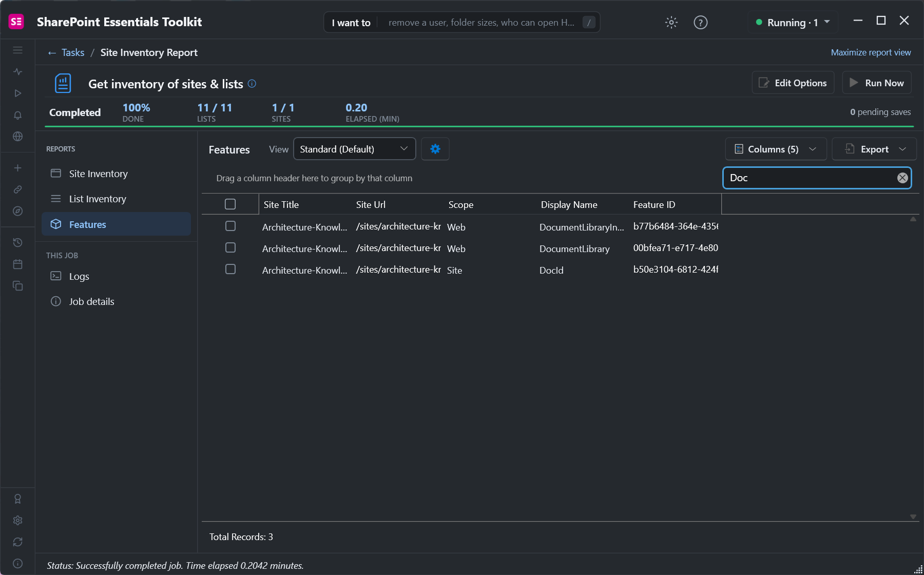
Task: Click the play triangle icon in sidebar
Action: (x=17, y=93)
